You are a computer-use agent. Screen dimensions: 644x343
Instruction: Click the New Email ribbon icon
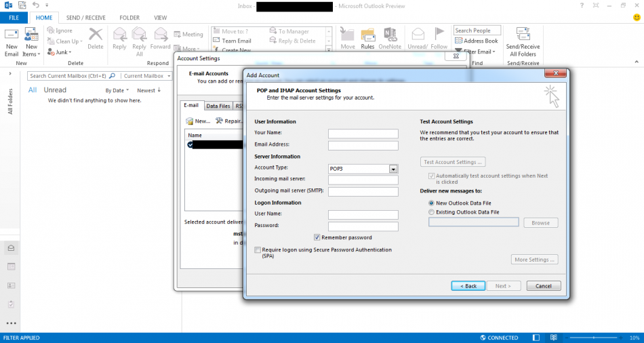click(x=11, y=35)
